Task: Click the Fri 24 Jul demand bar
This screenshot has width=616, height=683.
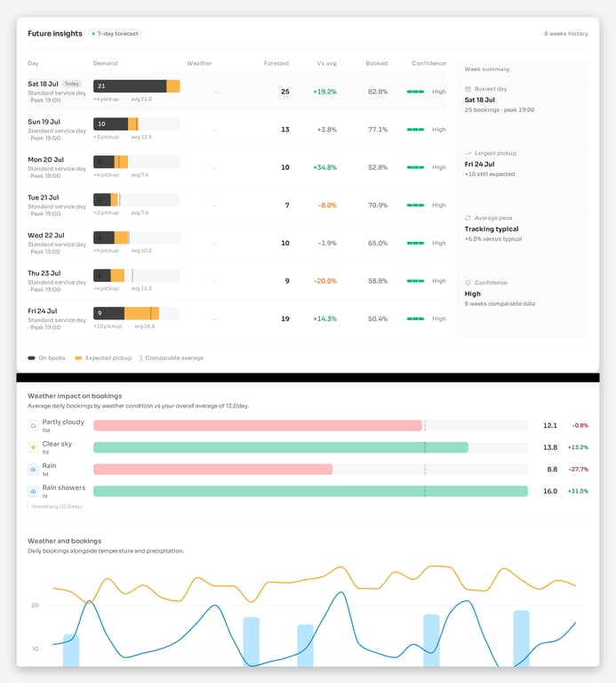Action: [137, 313]
